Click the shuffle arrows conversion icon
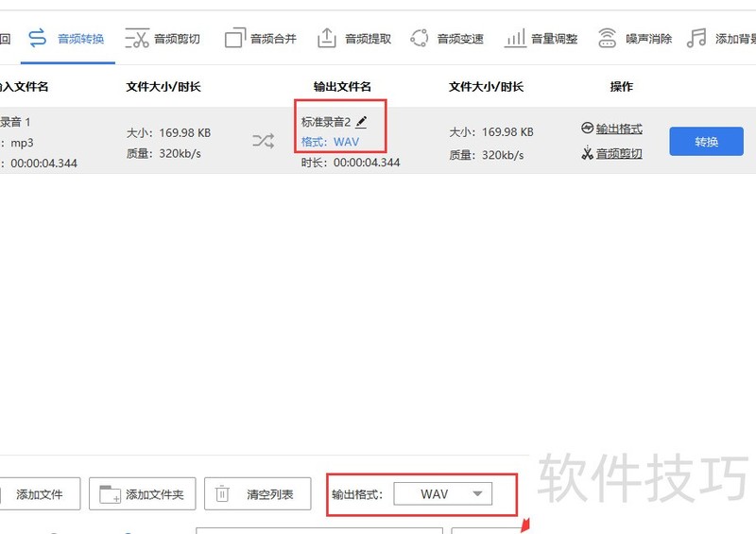756x534 pixels. [x=263, y=142]
